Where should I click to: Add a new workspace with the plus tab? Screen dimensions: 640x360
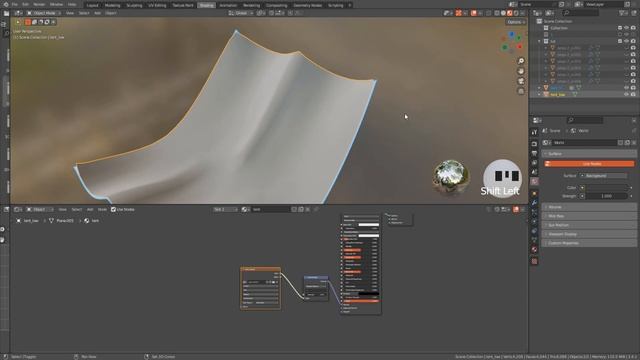(350, 5)
